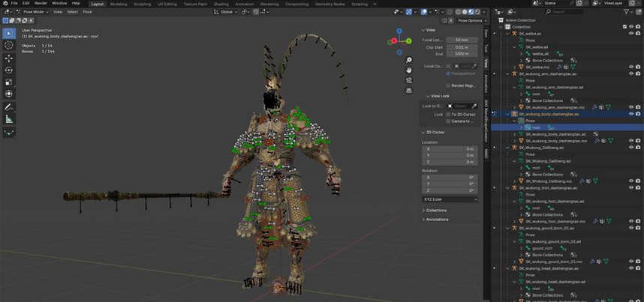Expand the Collections panel

tap(436, 210)
